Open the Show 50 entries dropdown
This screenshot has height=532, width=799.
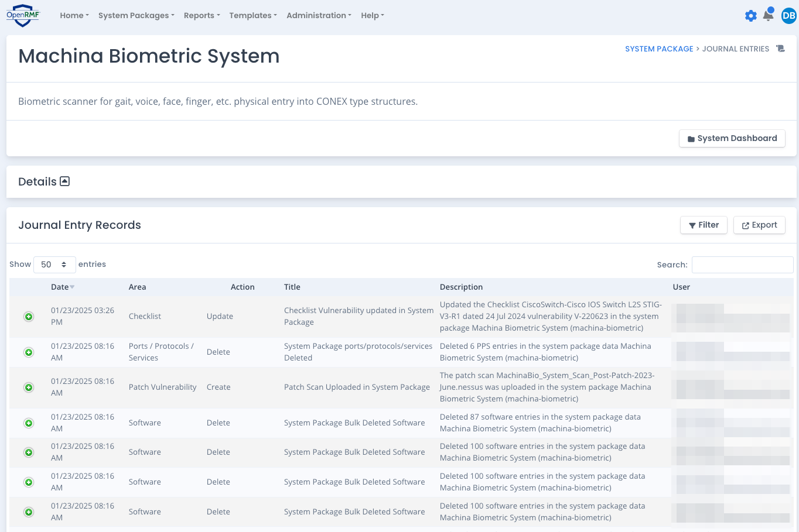[x=54, y=265]
